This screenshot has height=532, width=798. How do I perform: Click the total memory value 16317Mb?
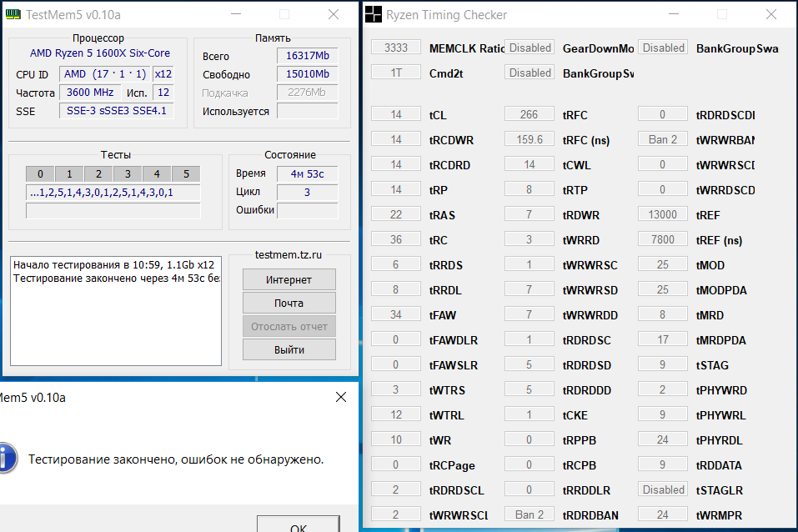pos(308,56)
